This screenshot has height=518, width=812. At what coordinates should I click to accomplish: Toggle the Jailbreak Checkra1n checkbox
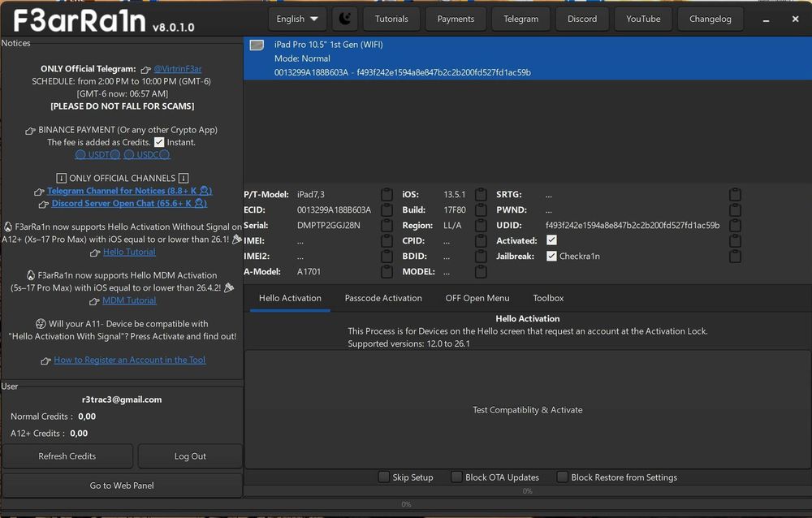[x=551, y=256]
